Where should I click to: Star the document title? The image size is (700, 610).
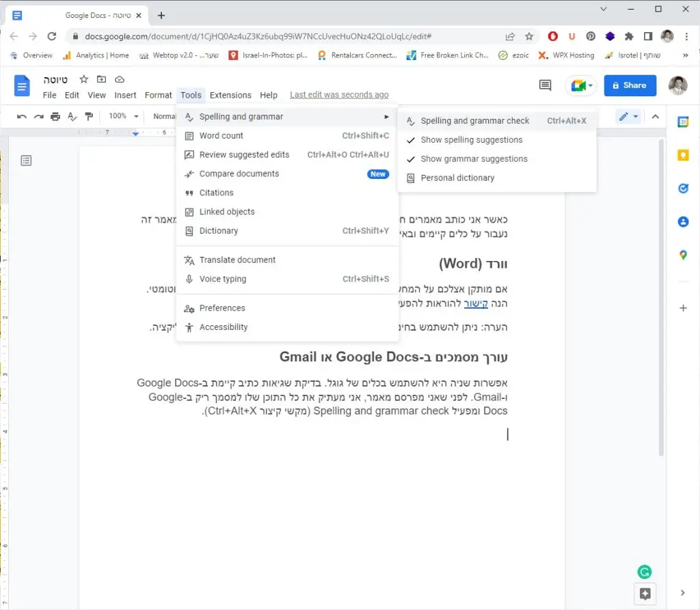[83, 79]
